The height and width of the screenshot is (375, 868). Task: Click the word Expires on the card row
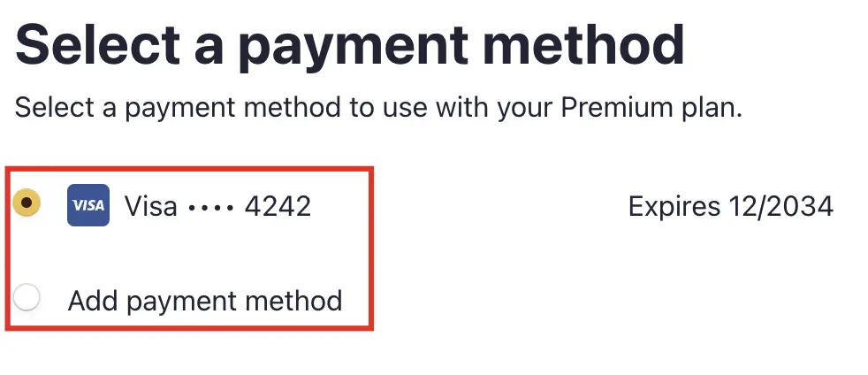coord(674,208)
